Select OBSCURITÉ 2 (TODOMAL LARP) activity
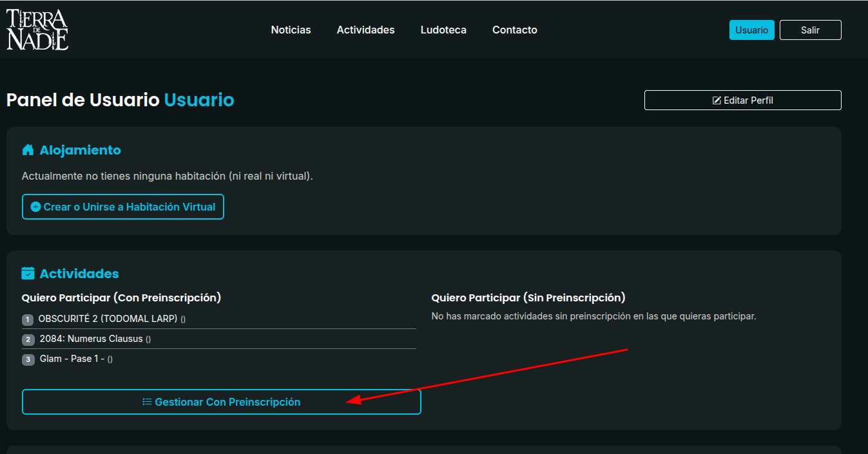This screenshot has height=454, width=868. click(x=108, y=319)
